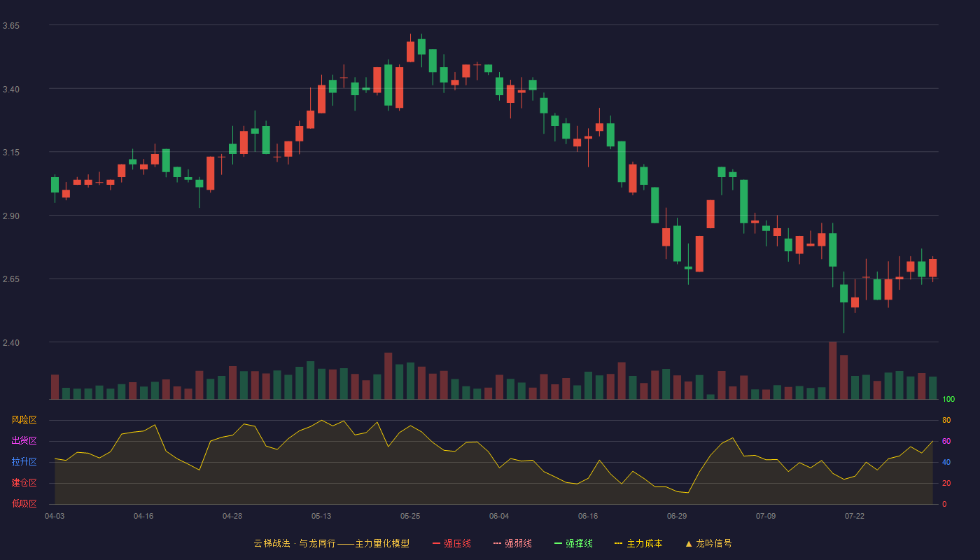980x560 pixels.
Task: Click the 06-04 date label
Action: tap(499, 516)
